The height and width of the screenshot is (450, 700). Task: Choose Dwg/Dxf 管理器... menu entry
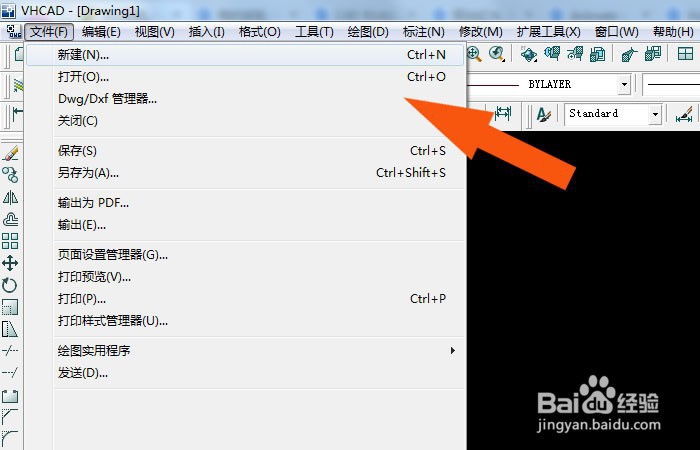pos(245,99)
